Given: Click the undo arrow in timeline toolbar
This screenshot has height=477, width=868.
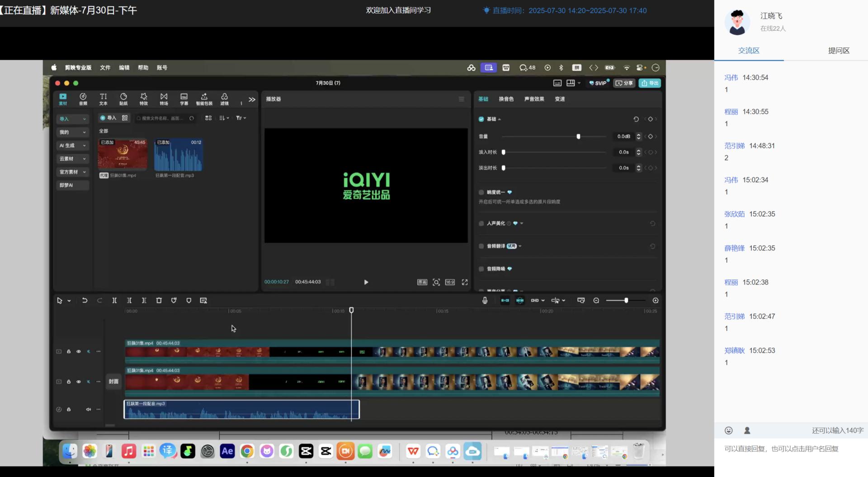Looking at the screenshot, I should [85, 301].
